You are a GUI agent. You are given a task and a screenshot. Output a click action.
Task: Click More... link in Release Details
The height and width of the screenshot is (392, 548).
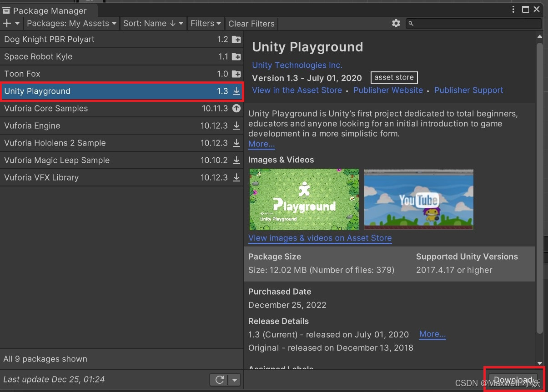(x=432, y=334)
